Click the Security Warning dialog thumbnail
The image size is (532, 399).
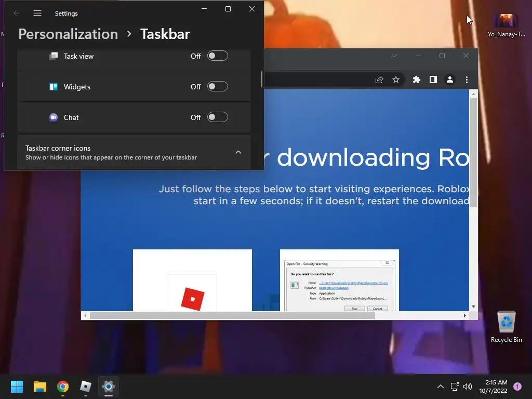point(339,280)
